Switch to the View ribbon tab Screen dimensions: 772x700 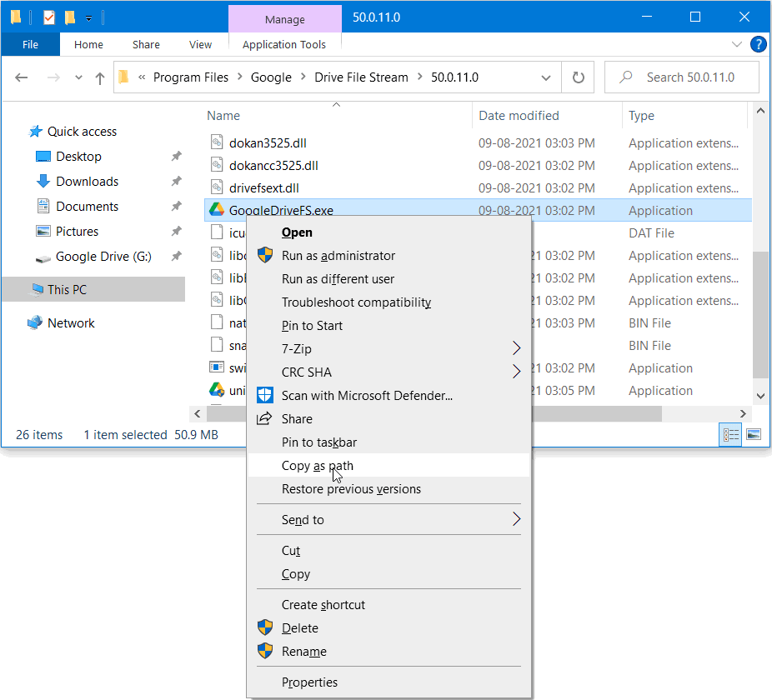(x=200, y=44)
